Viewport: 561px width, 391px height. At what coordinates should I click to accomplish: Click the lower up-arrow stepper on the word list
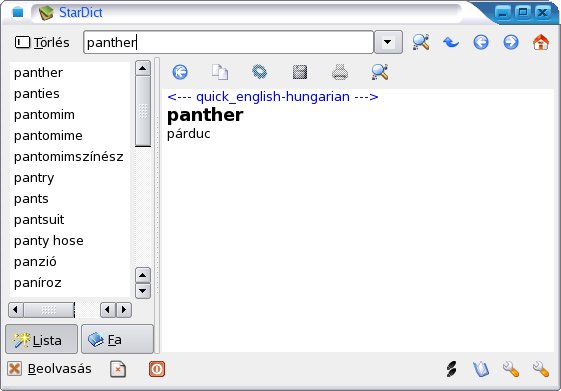point(143,275)
